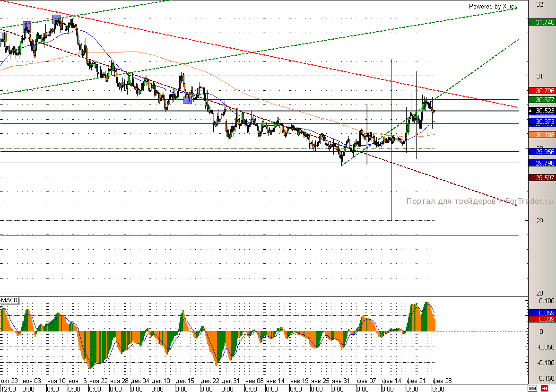Click the MACD indicator label

click(x=9, y=301)
